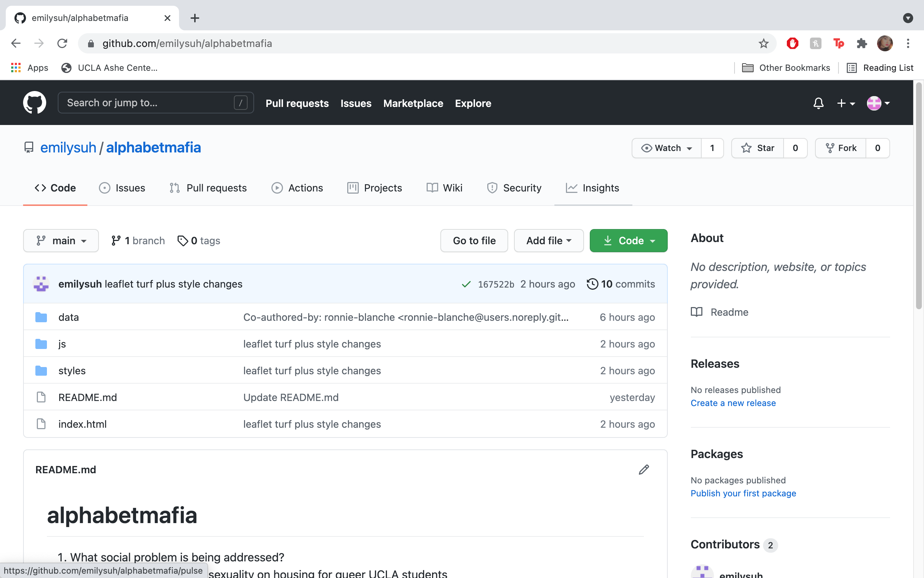The image size is (924, 578).
Task: Open the js folder
Action: pos(62,344)
